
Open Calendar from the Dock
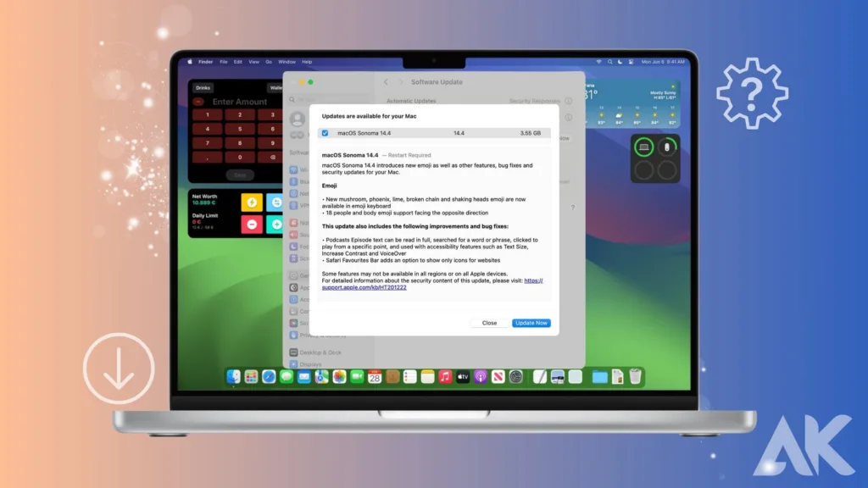pyautogui.click(x=375, y=377)
